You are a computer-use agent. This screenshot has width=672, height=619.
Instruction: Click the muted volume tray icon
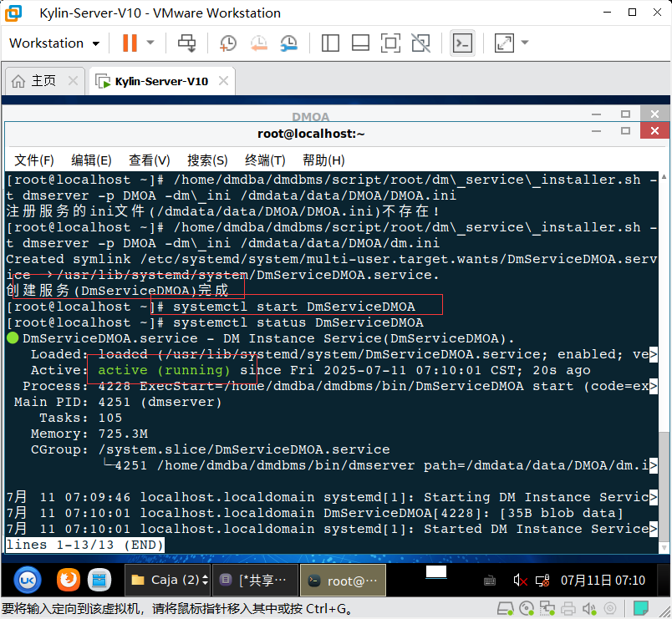520,581
